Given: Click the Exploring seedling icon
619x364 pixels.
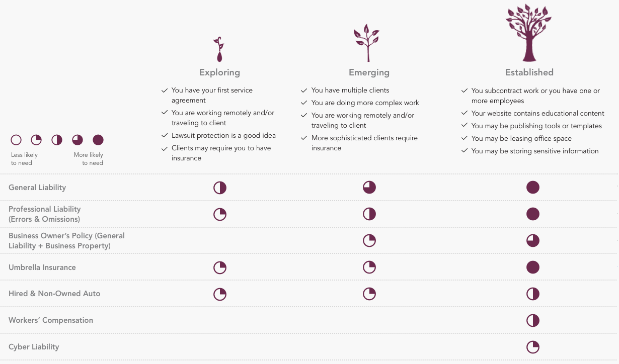Looking at the screenshot, I should click(x=218, y=49).
